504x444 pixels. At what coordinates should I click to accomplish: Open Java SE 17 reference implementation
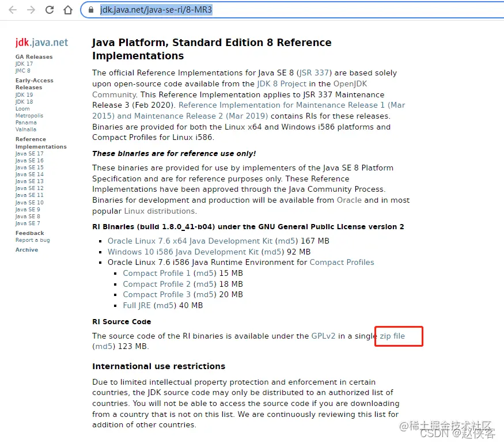29,154
